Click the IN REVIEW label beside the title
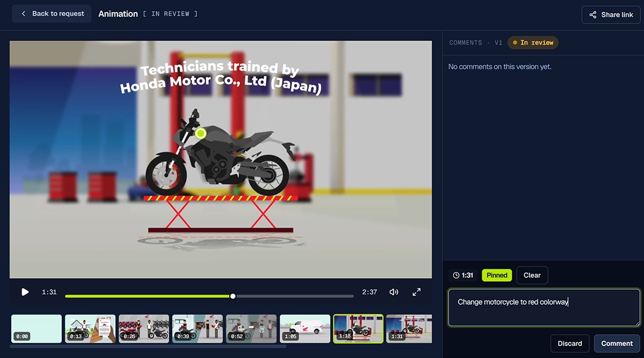 tap(170, 14)
